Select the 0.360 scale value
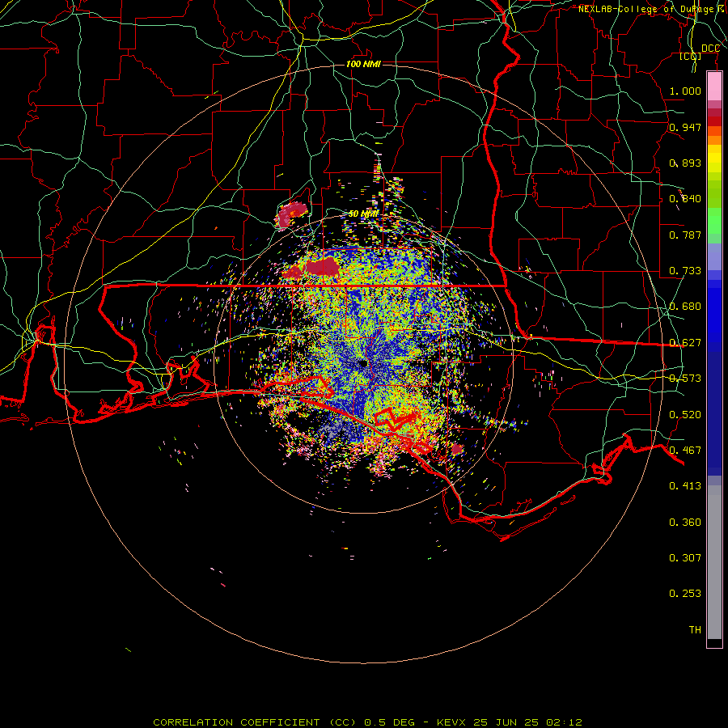This screenshot has width=728, height=728. pyautogui.click(x=685, y=523)
